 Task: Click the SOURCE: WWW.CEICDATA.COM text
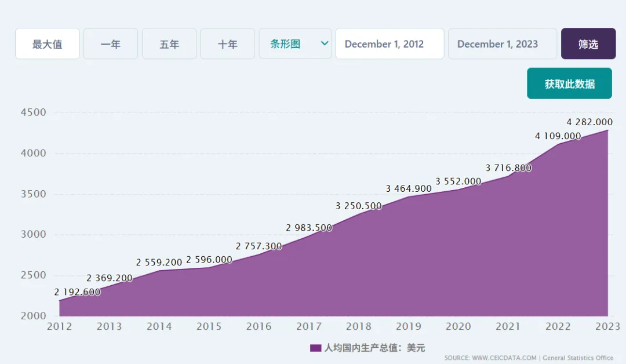490,358
